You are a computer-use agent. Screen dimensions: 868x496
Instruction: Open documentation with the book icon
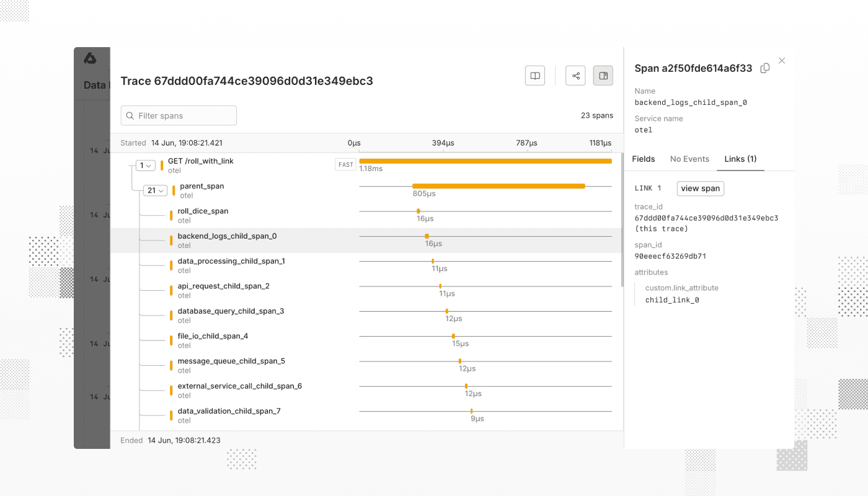pyautogui.click(x=534, y=75)
